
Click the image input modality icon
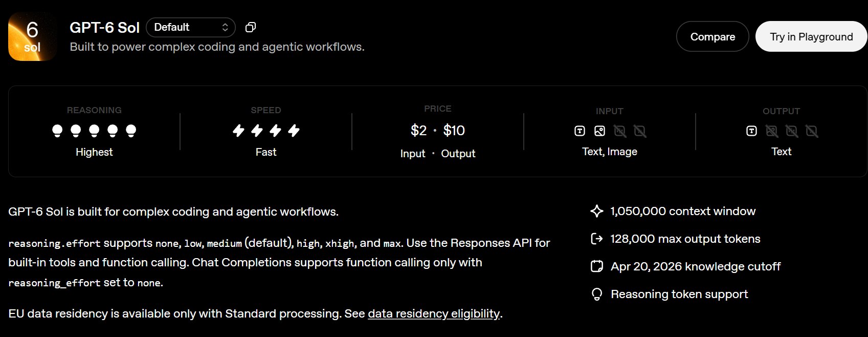(x=599, y=131)
